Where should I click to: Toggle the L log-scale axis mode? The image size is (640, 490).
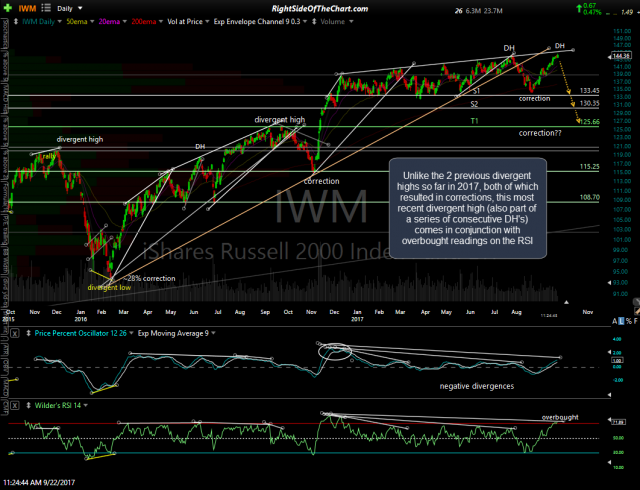pos(621,322)
